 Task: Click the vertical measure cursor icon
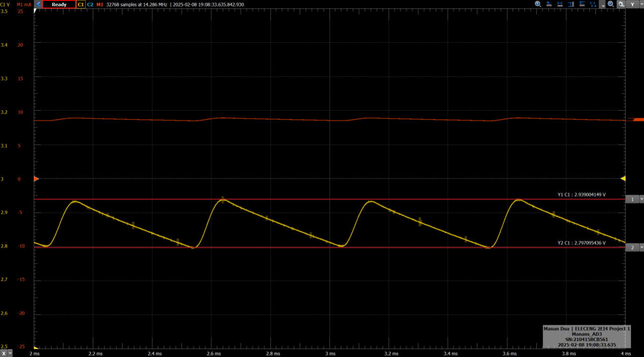[571, 4]
